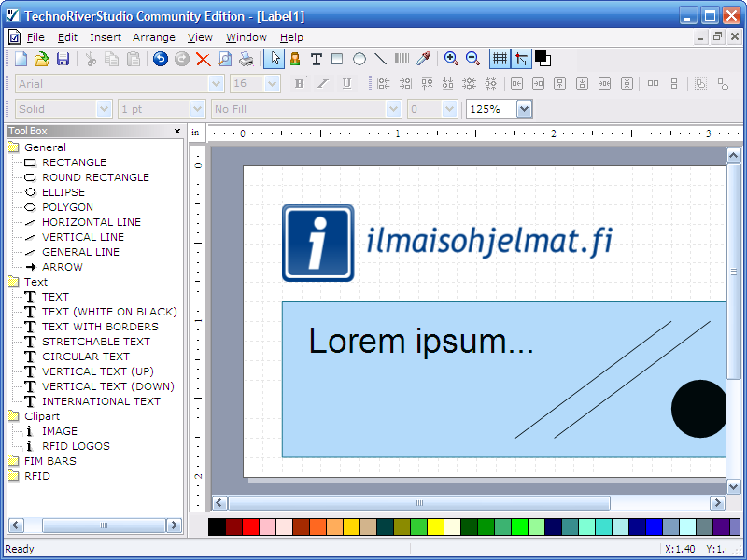Toggle the grid display button
747x560 pixels.
500,59
